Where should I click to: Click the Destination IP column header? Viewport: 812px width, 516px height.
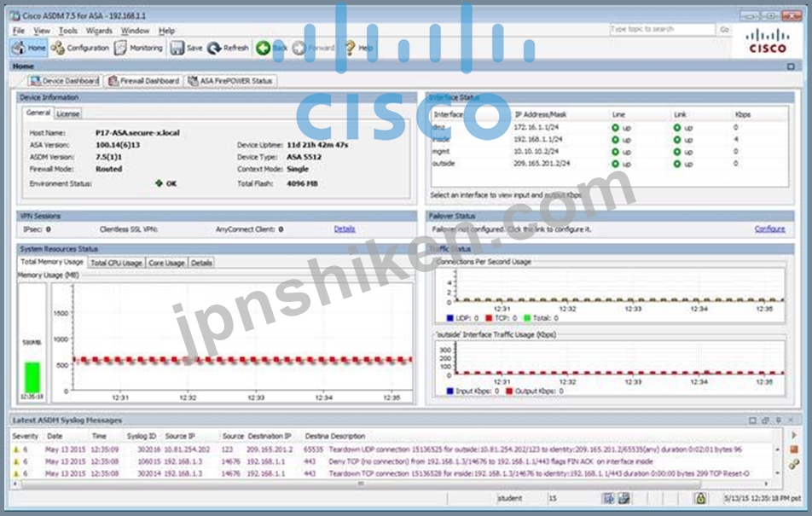click(x=269, y=436)
